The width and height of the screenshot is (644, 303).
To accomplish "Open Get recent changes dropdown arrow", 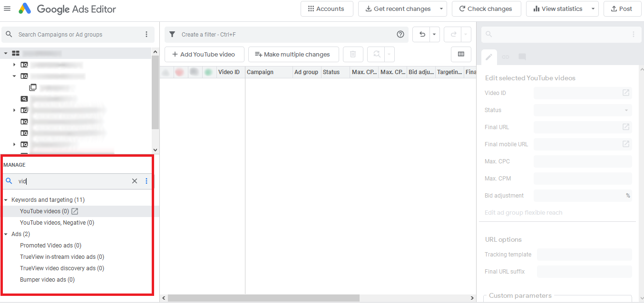I will [442, 9].
